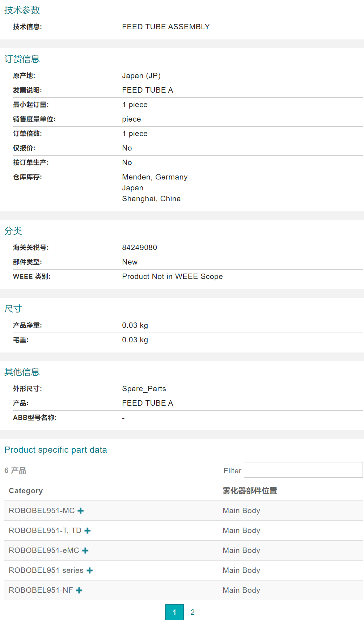
Task: Go to page 2 of products
Action: click(192, 612)
